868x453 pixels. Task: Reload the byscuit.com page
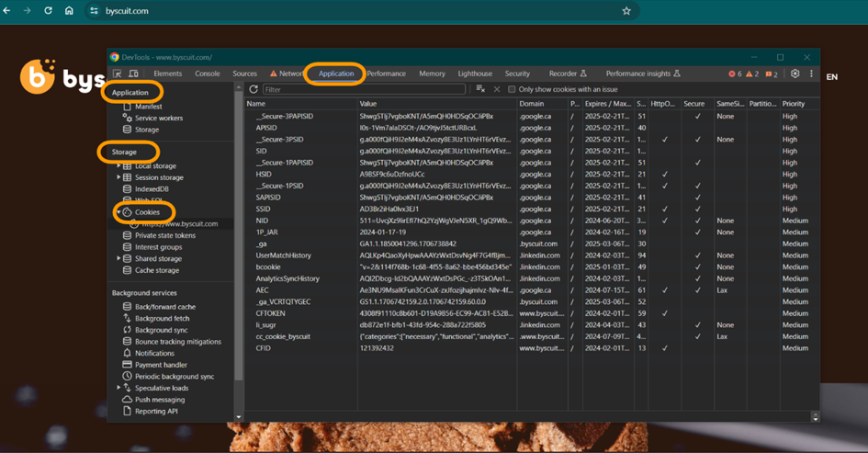(48, 10)
